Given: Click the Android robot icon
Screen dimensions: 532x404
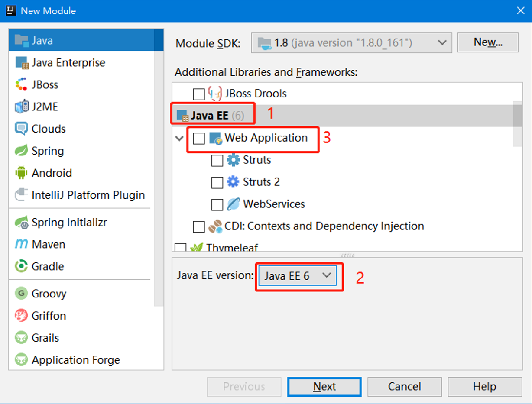Looking at the screenshot, I should click(x=21, y=173).
